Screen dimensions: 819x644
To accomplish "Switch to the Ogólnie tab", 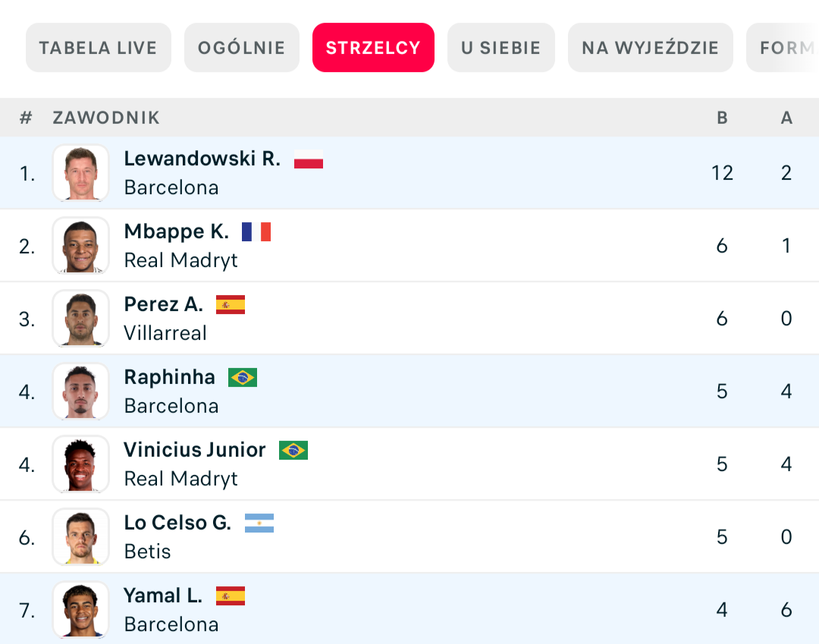I will click(x=241, y=48).
